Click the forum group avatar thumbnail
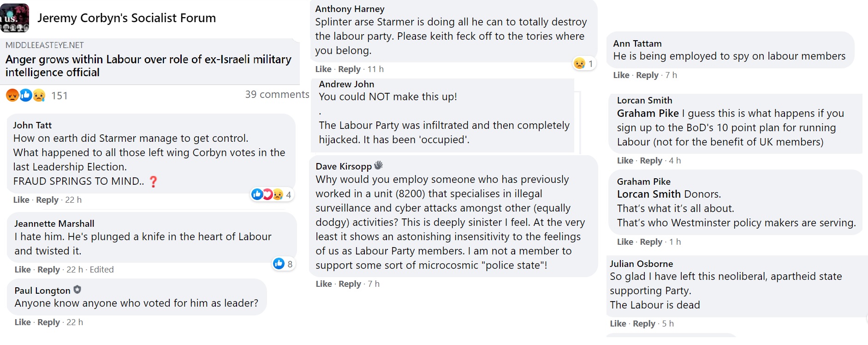The image size is (868, 345). (14, 18)
